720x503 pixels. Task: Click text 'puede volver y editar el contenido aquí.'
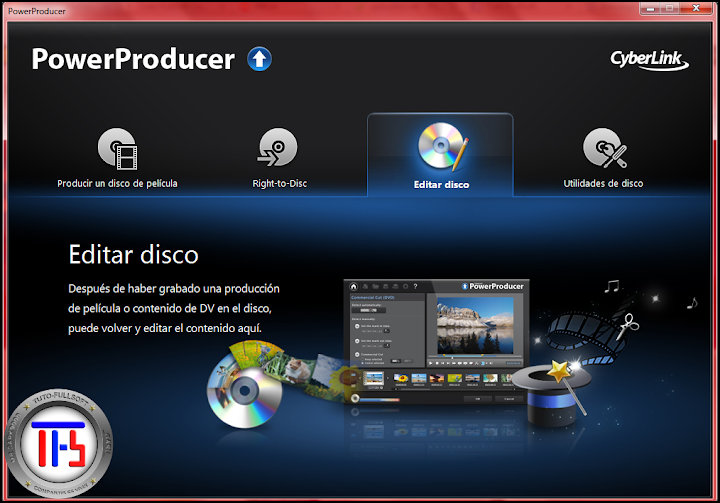pyautogui.click(x=165, y=328)
